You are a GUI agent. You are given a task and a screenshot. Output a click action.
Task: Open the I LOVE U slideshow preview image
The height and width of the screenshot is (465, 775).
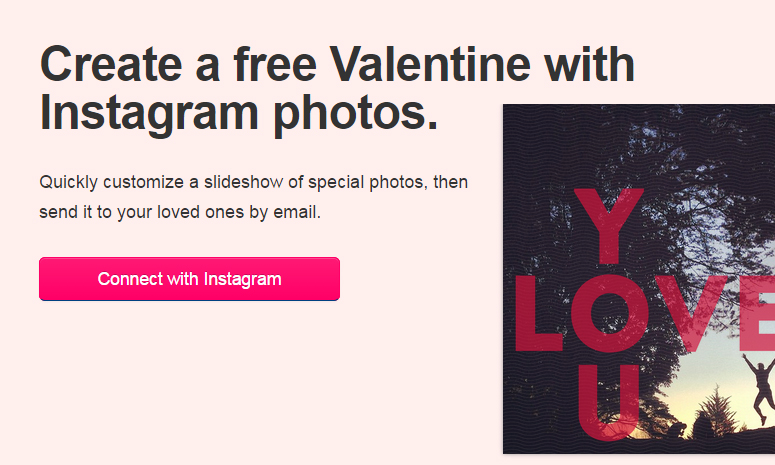tap(639, 279)
